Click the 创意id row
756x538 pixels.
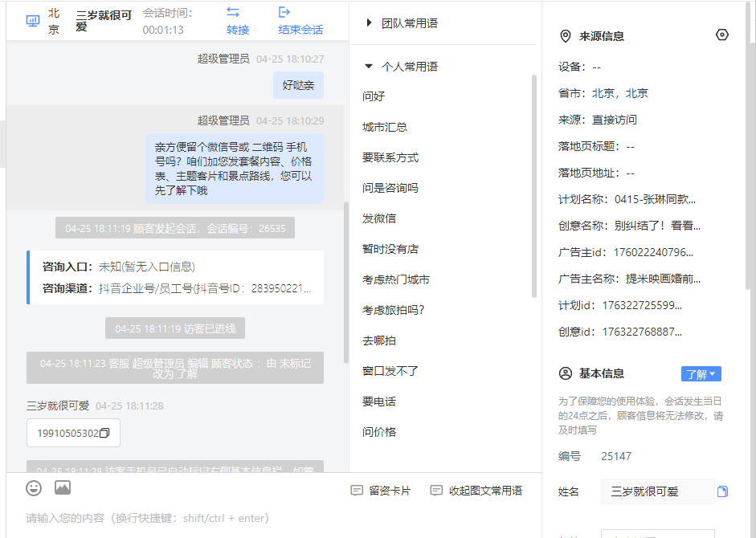[620, 332]
